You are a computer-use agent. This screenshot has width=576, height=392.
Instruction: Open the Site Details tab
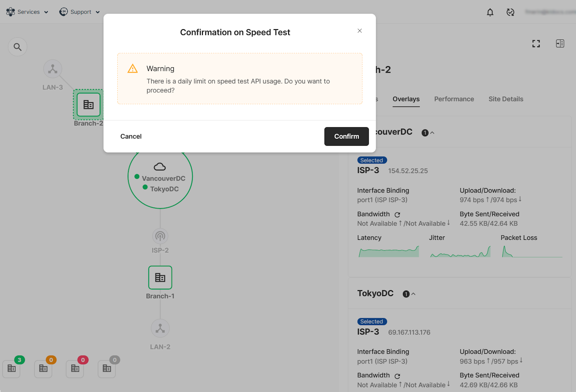click(x=506, y=99)
